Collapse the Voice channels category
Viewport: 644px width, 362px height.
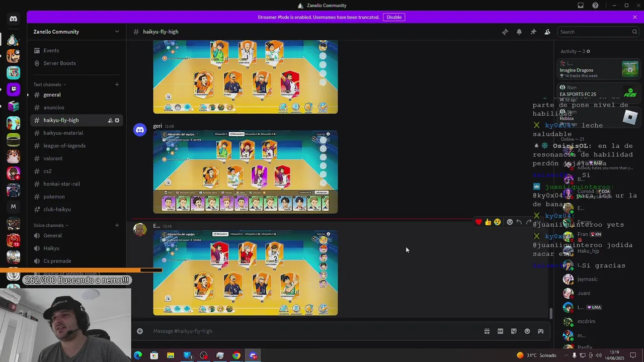51,225
